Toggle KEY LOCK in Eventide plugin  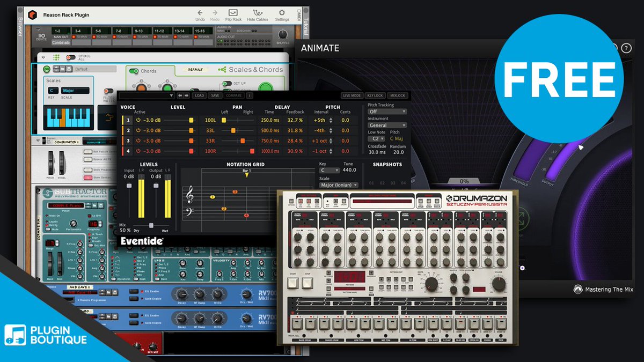point(375,95)
